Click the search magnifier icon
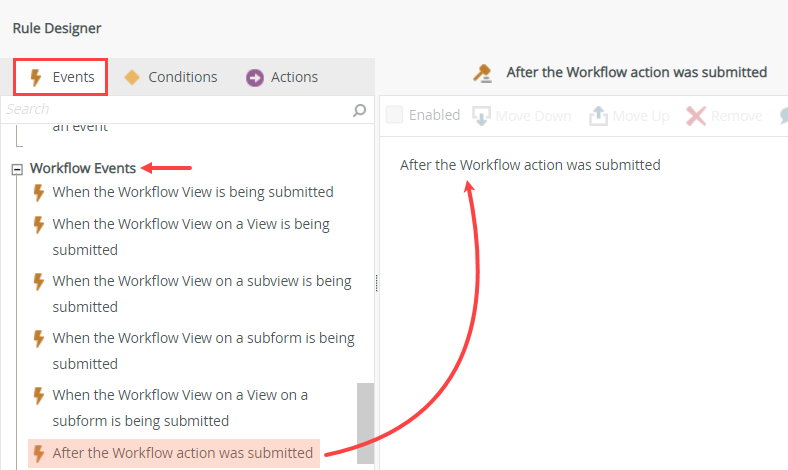The height and width of the screenshot is (470, 788). click(x=360, y=110)
